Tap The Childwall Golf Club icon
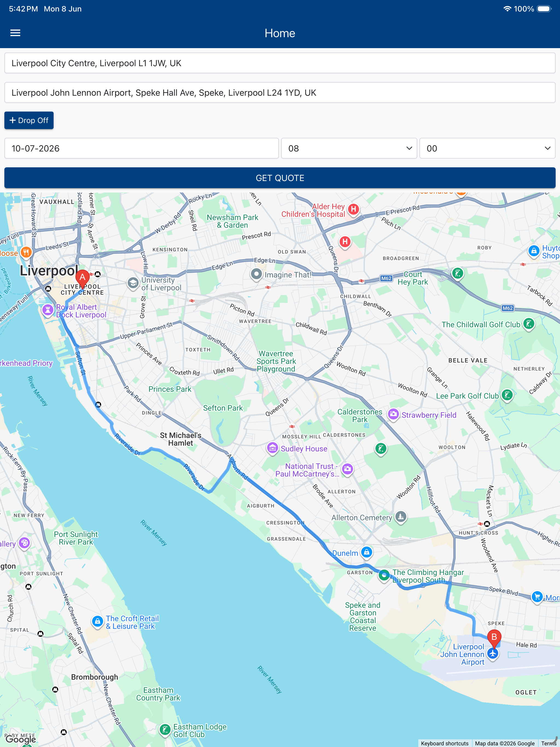The width and height of the screenshot is (560, 747). pos(529,324)
